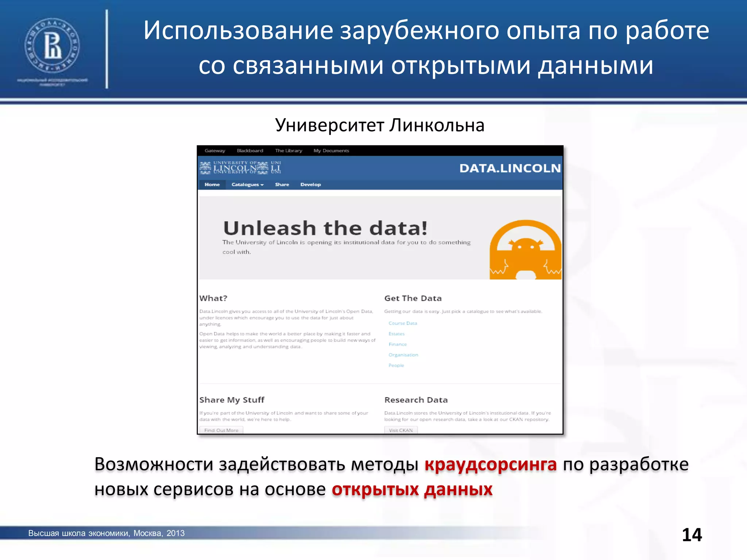Click My Documents in top bar

coord(331,151)
